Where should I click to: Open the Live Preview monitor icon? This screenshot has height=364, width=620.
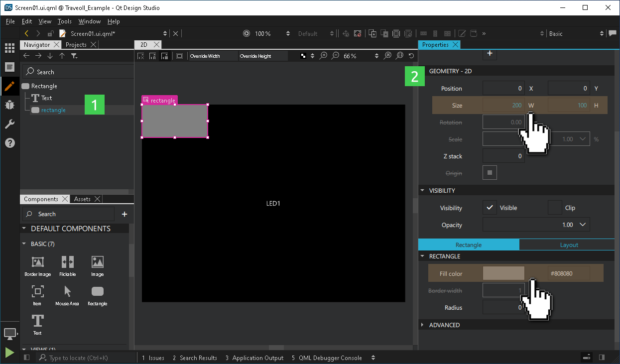coord(10,334)
